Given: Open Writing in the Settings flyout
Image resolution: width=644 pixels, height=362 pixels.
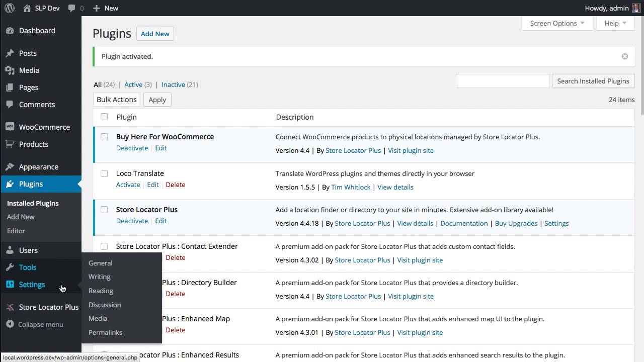Looking at the screenshot, I should (x=100, y=277).
